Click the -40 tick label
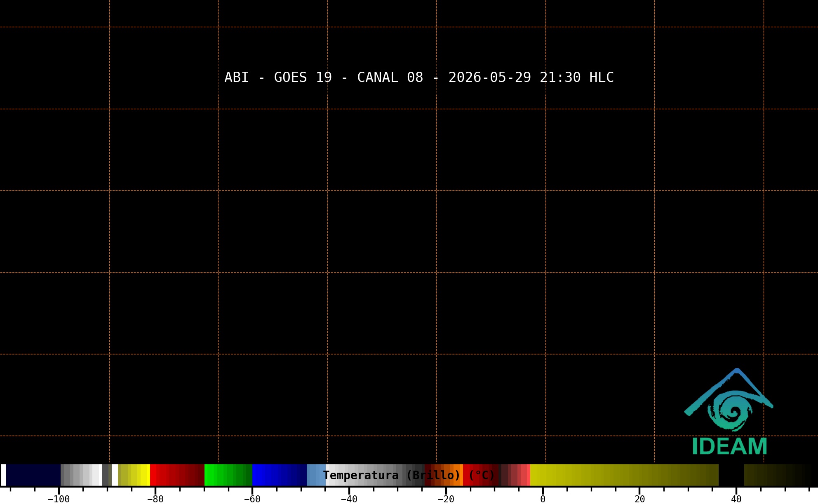818x504 pixels. [x=349, y=499]
